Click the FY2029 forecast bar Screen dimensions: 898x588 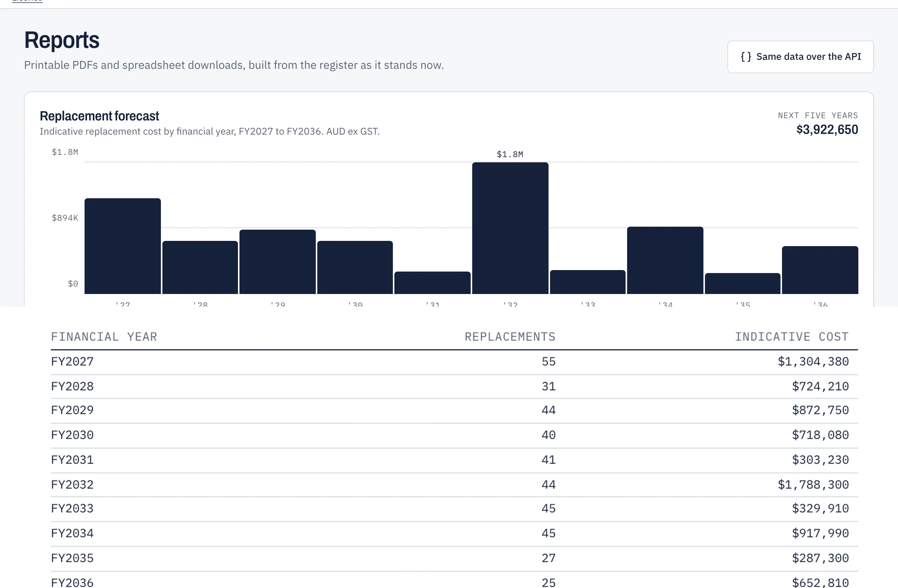(x=277, y=262)
